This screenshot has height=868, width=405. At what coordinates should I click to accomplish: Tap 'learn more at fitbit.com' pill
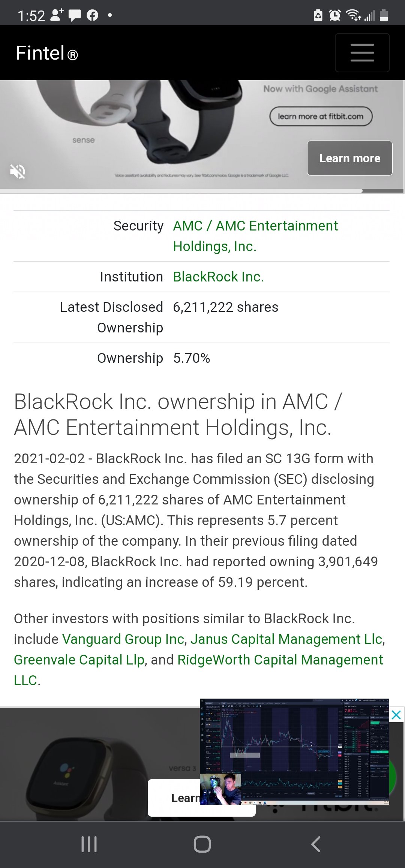[x=321, y=116]
